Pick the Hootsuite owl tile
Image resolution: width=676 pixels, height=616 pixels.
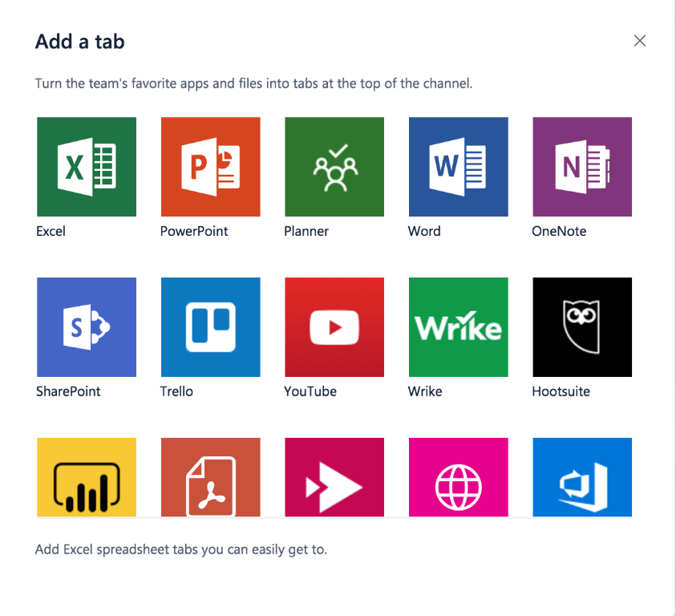582,327
